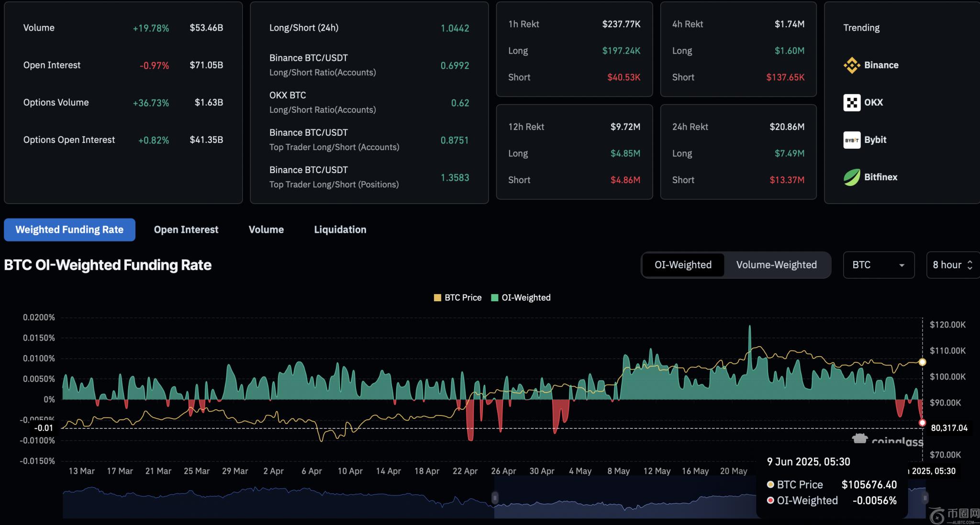Viewport: 980px width, 525px height.
Task: Open the Open Interest tab
Action: coord(186,230)
